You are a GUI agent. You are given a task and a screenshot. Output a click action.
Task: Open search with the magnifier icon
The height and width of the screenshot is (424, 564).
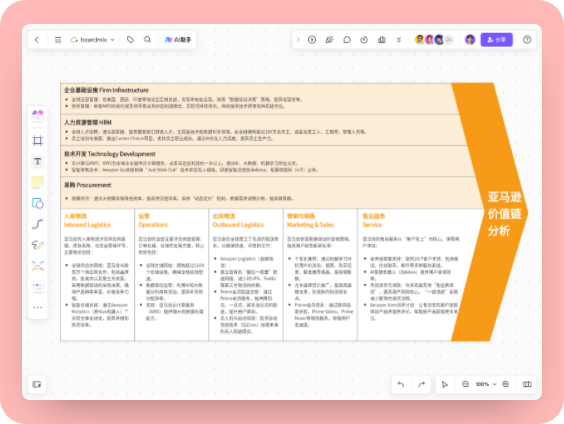[x=147, y=40]
